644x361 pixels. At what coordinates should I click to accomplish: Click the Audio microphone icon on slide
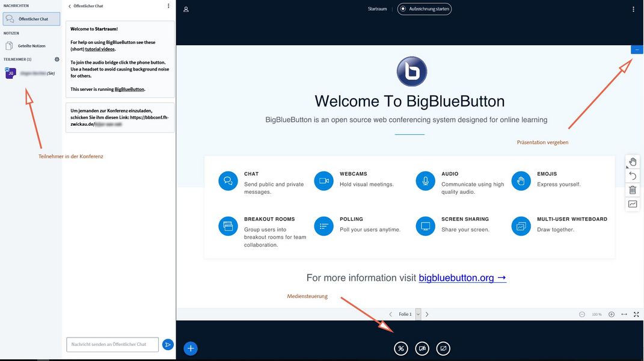(426, 181)
